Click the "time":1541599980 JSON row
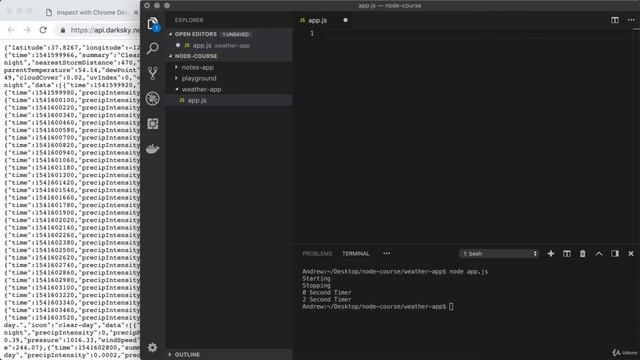Image resolution: width=640 pixels, height=360 pixels. (72, 93)
